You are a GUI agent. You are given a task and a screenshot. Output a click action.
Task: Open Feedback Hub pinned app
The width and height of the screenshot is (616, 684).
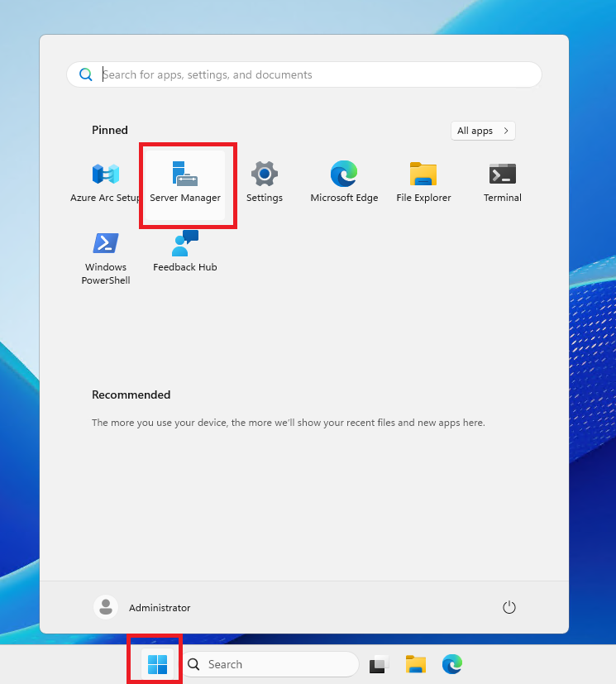coord(185,251)
